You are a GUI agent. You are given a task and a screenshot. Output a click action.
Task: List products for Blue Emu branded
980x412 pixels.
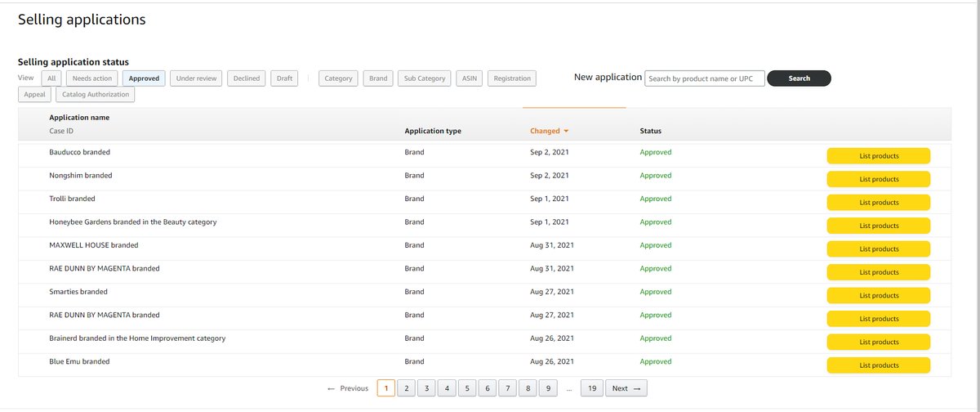pyautogui.click(x=879, y=365)
